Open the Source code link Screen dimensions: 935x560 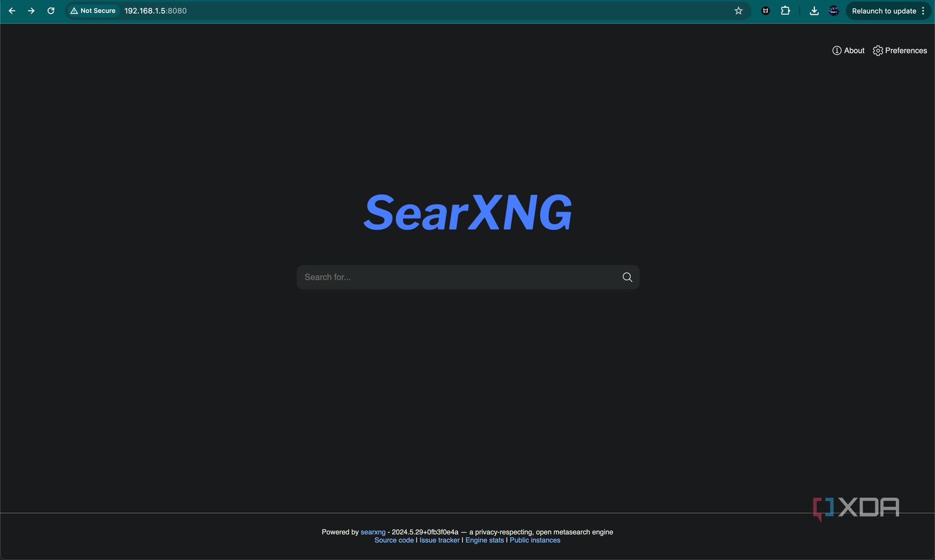pyautogui.click(x=394, y=540)
